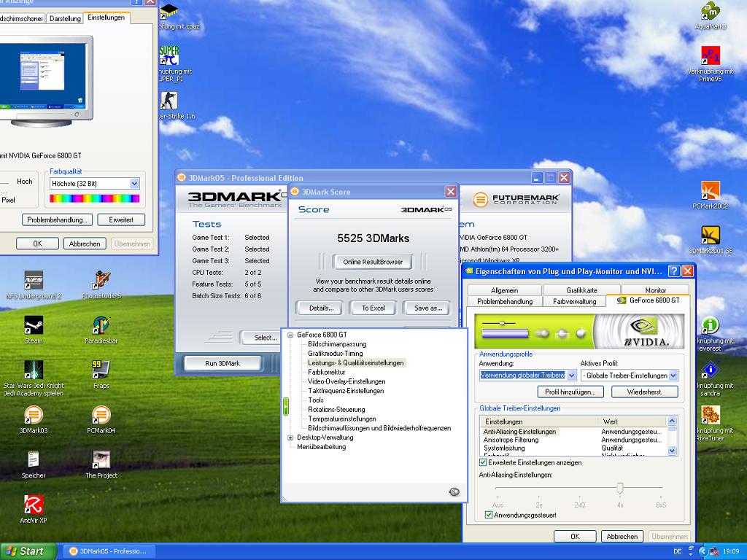Click the Details... button
Image resolution: width=747 pixels, height=560 pixels.
[x=321, y=308]
